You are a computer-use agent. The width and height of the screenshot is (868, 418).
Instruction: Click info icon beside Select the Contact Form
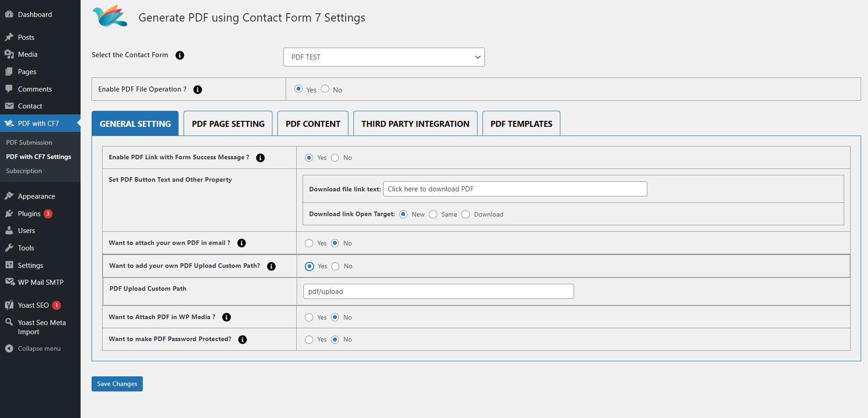tap(180, 55)
